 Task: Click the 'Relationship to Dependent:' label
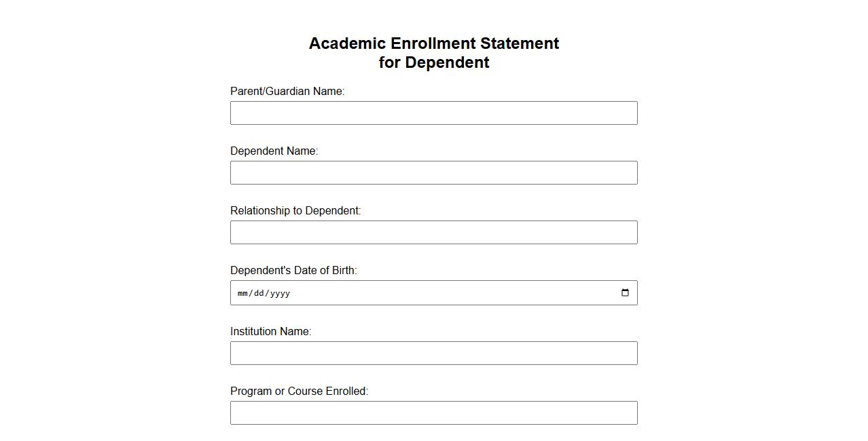click(295, 211)
